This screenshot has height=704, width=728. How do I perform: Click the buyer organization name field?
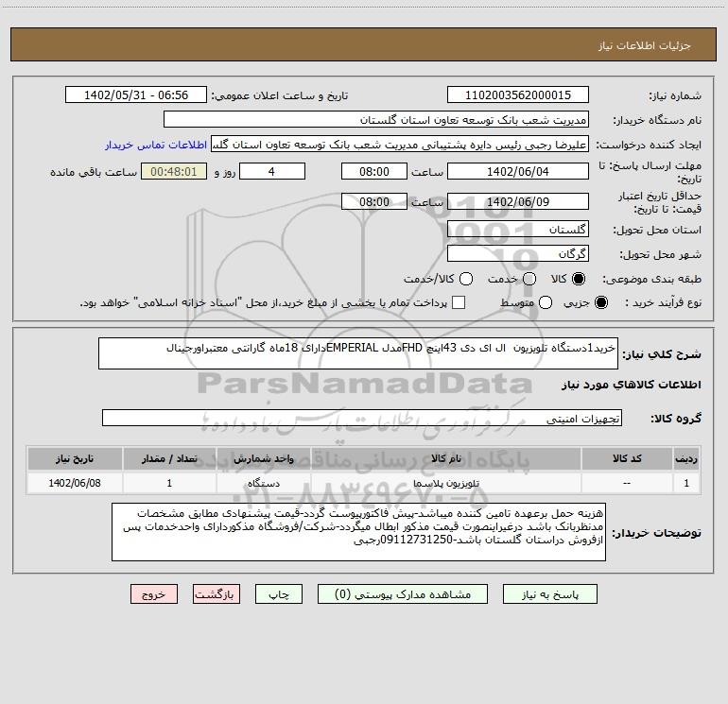[x=376, y=120]
